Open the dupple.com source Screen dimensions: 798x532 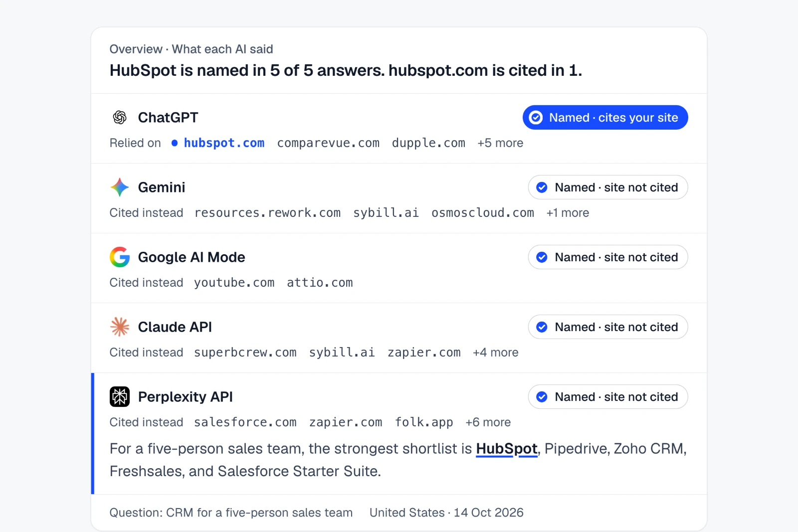coord(428,143)
